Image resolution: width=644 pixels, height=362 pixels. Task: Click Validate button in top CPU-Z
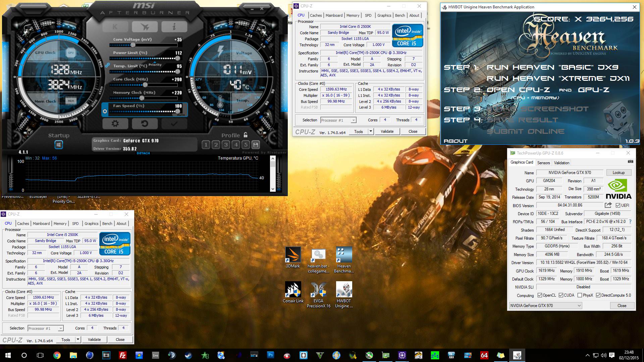(x=387, y=131)
